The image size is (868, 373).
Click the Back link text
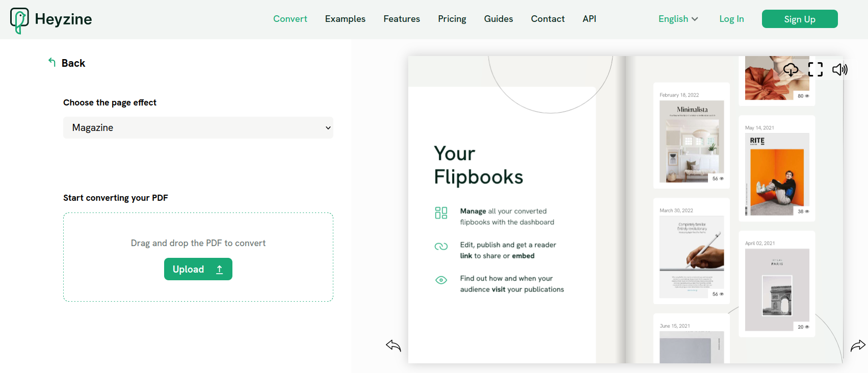click(x=73, y=63)
